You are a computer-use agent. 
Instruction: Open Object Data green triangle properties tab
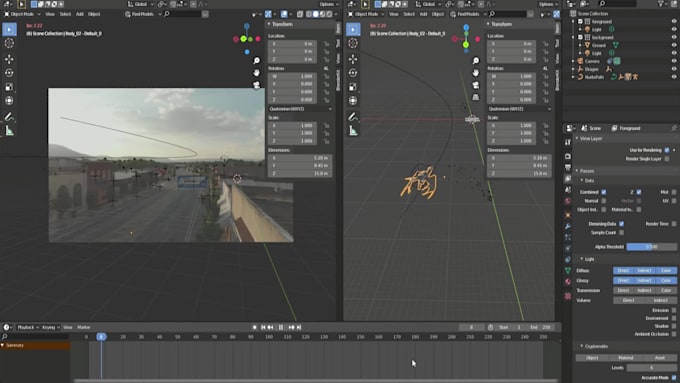coord(568,271)
